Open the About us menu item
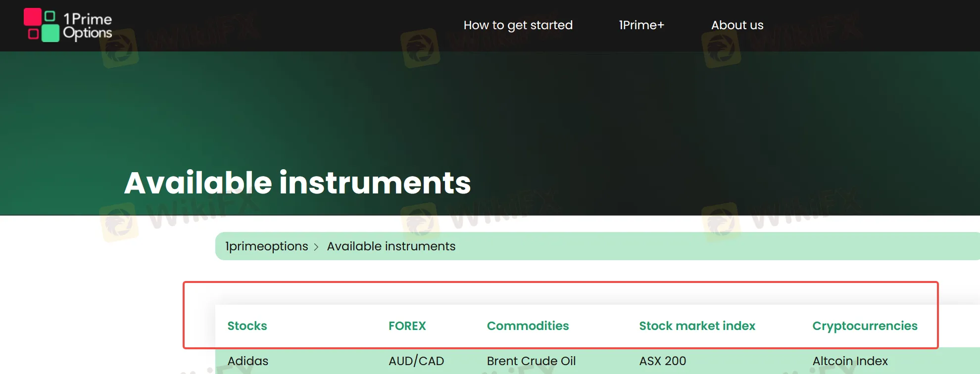Screen dimensions: 980x374 [737, 25]
